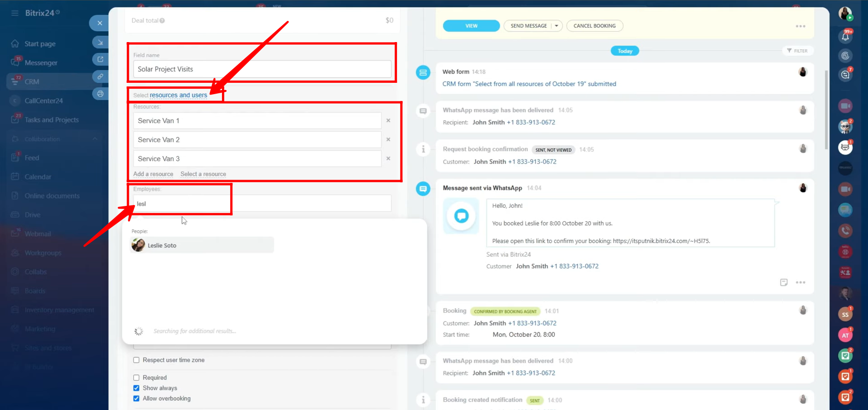Close the deal slider panel

[x=99, y=23]
